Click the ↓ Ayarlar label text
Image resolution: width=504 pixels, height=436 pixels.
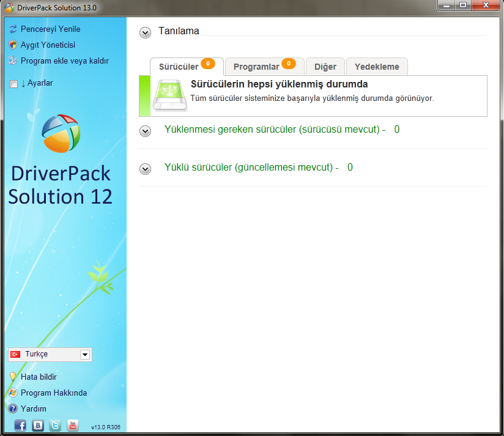37,83
